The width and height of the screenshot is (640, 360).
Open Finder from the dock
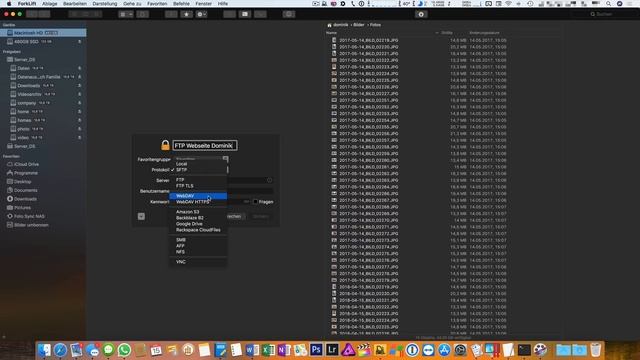pyautogui.click(x=44, y=350)
